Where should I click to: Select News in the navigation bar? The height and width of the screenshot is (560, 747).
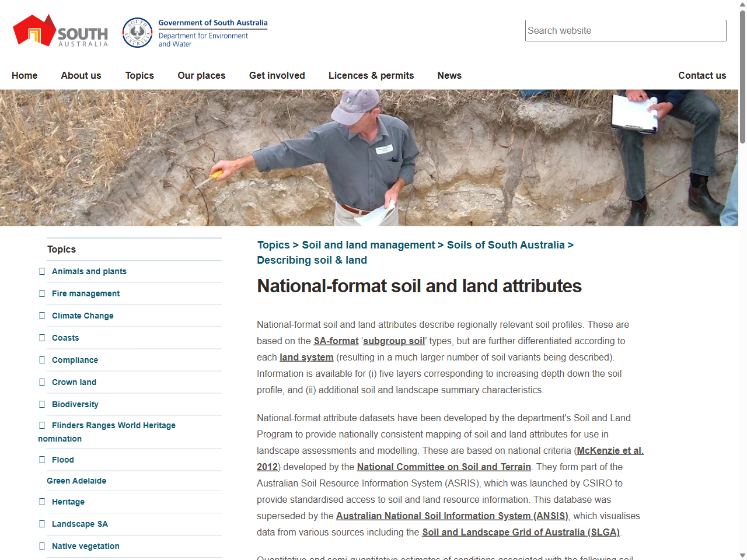coord(449,75)
